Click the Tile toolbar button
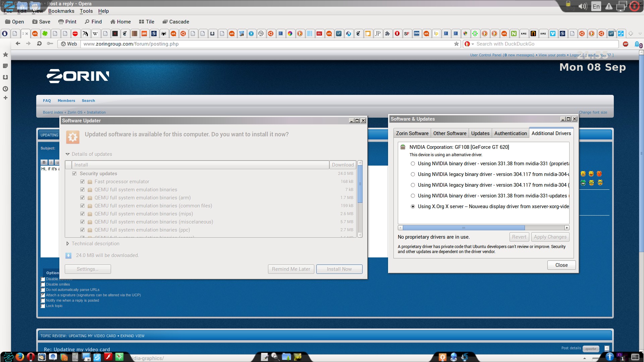This screenshot has height=362, width=644. 147,22
